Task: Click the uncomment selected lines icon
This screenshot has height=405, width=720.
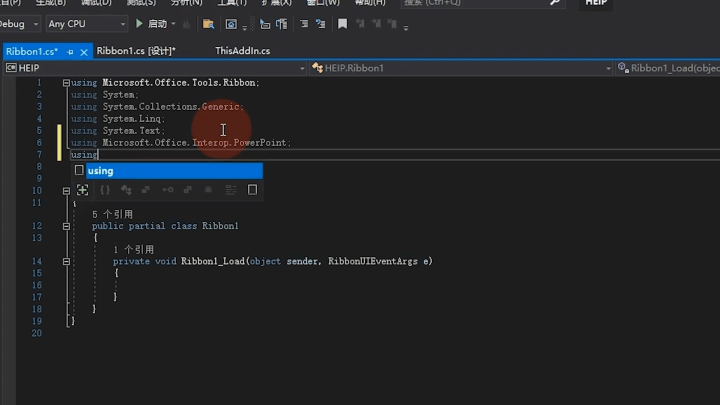Action: click(x=321, y=24)
